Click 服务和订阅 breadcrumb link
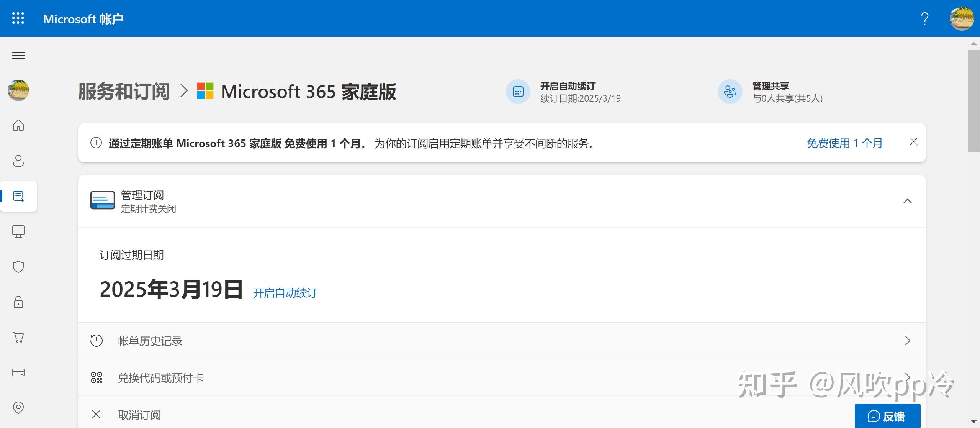Screen dimensions: 980x428 click(x=124, y=92)
